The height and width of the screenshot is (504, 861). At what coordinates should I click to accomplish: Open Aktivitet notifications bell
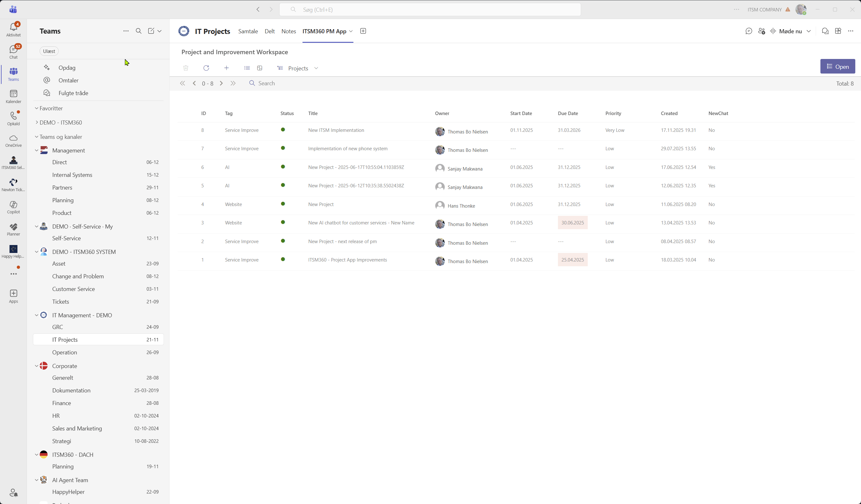pos(13,29)
